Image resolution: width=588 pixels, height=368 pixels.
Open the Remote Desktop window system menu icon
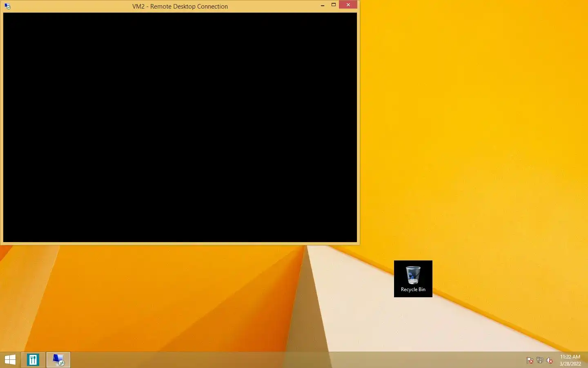point(7,6)
